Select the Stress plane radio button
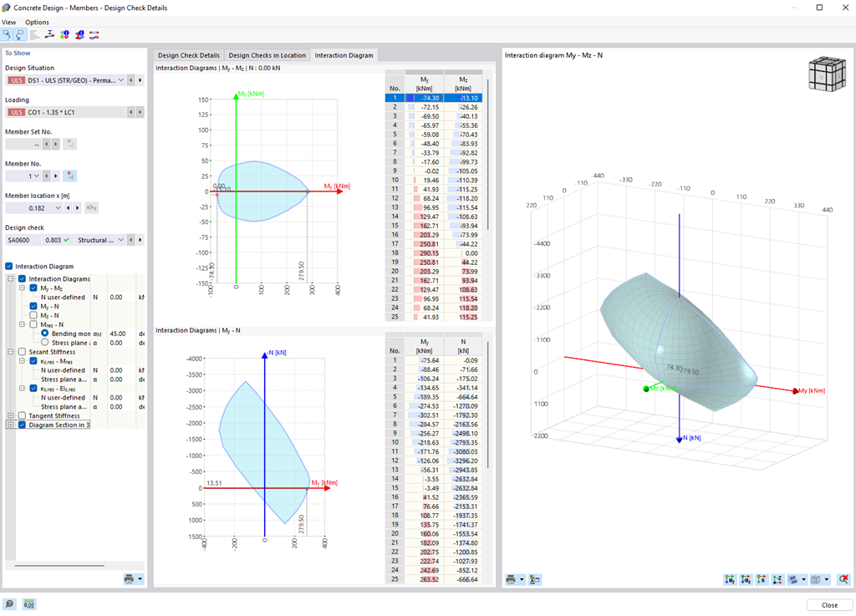 45,343
